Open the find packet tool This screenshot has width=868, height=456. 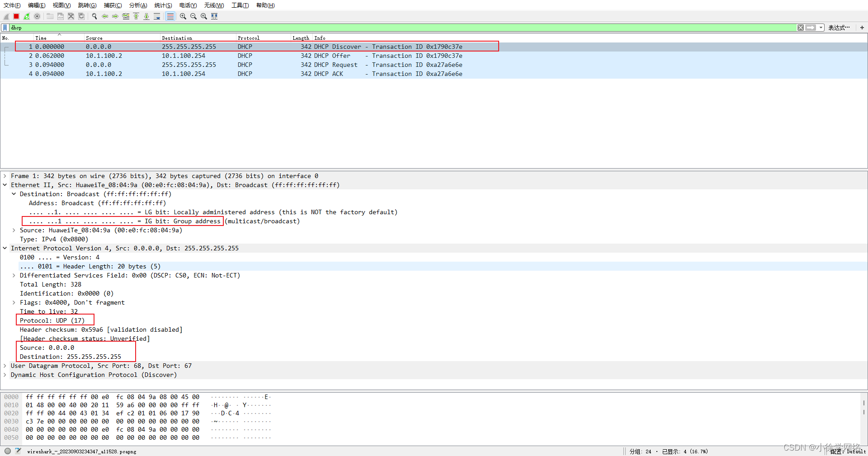tap(94, 16)
